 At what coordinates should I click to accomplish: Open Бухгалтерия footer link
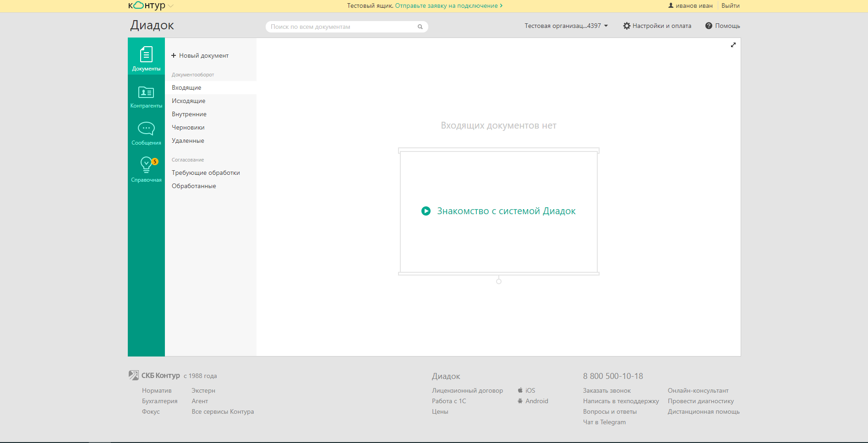(x=159, y=401)
